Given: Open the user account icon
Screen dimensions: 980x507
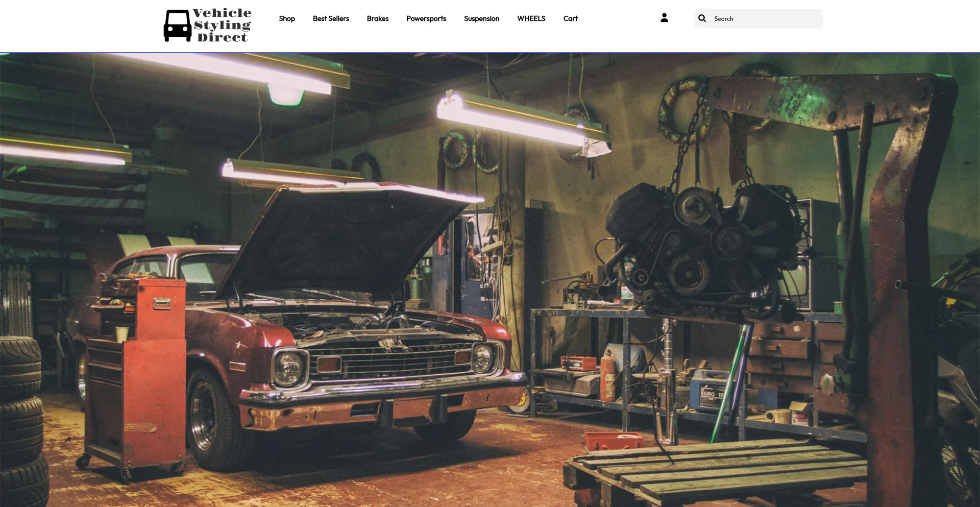Looking at the screenshot, I should coord(664,18).
